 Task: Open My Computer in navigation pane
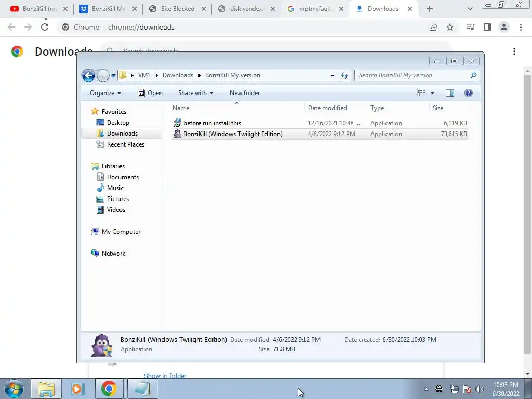coord(121,232)
